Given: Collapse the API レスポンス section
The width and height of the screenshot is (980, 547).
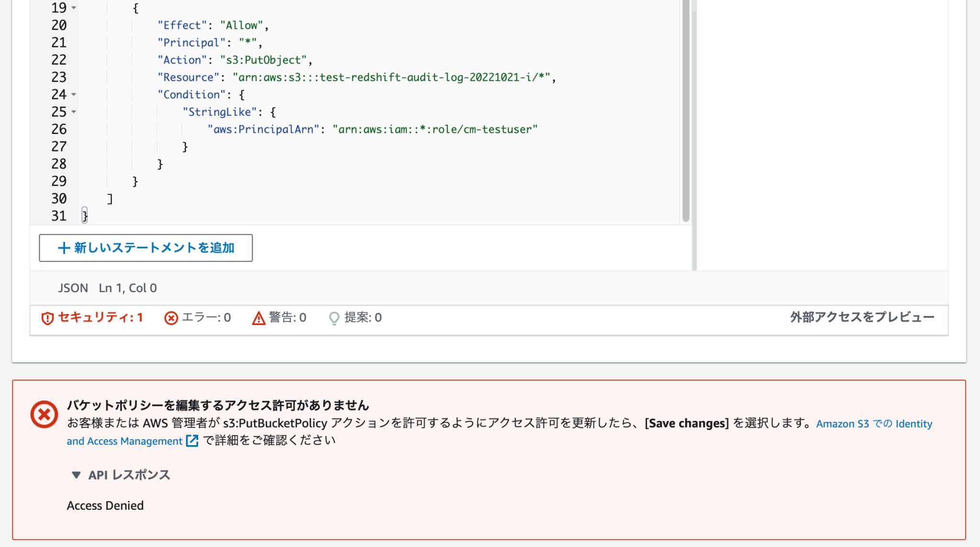Looking at the screenshot, I should tap(76, 475).
